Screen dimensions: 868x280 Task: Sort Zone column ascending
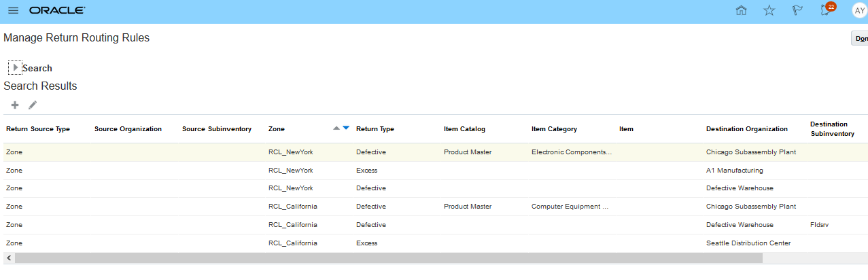(336, 128)
